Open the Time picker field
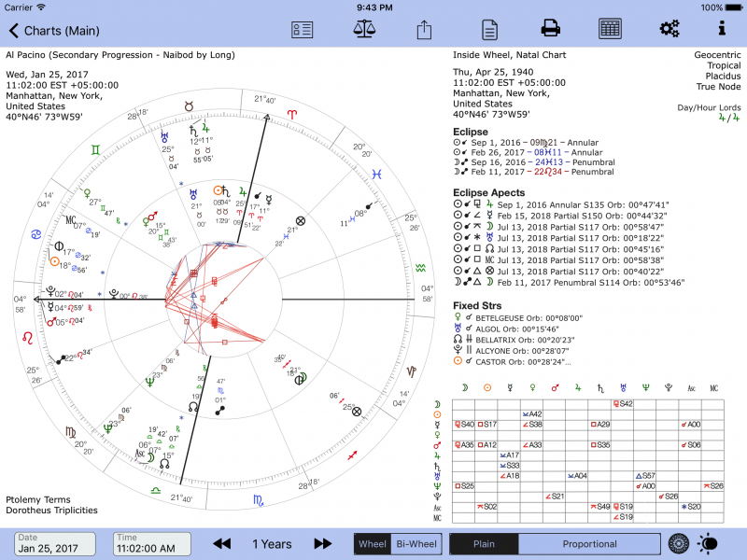Viewport: 747px width, 560px height. click(x=149, y=543)
